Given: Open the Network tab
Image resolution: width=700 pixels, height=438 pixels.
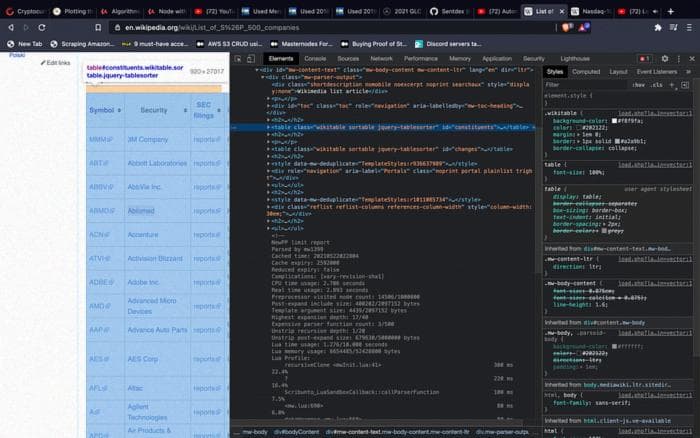Looking at the screenshot, I should click(381, 58).
